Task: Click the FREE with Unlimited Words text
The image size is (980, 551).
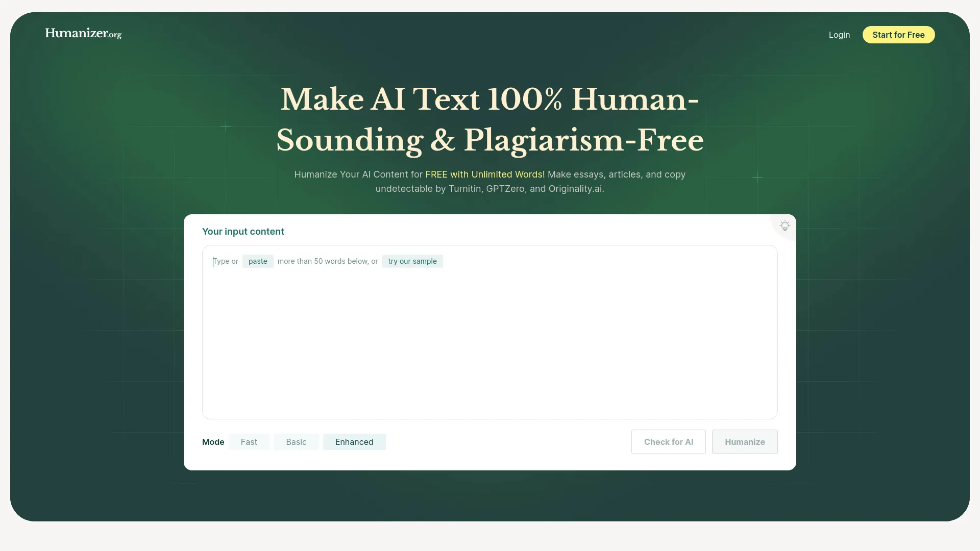Action: pyautogui.click(x=485, y=174)
